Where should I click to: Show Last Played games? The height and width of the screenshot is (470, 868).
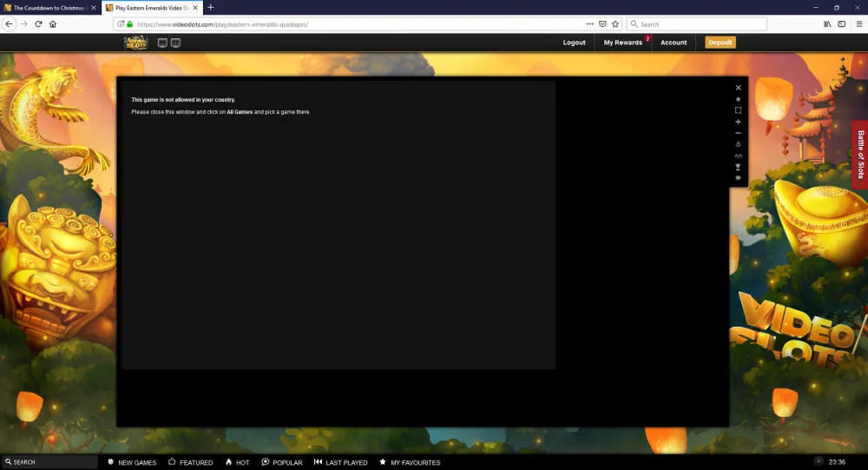pos(340,462)
